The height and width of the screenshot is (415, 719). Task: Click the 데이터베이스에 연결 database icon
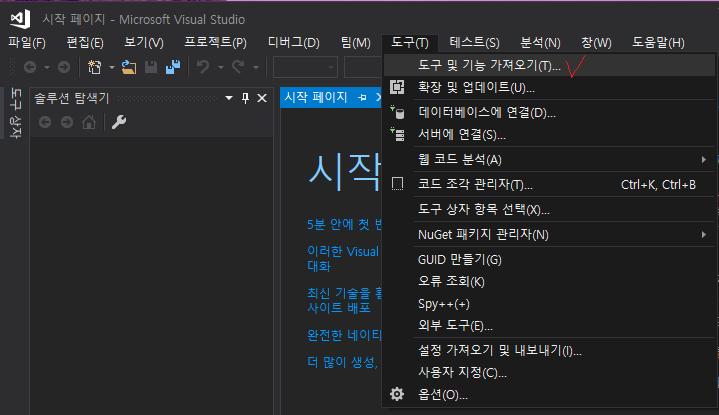click(397, 112)
